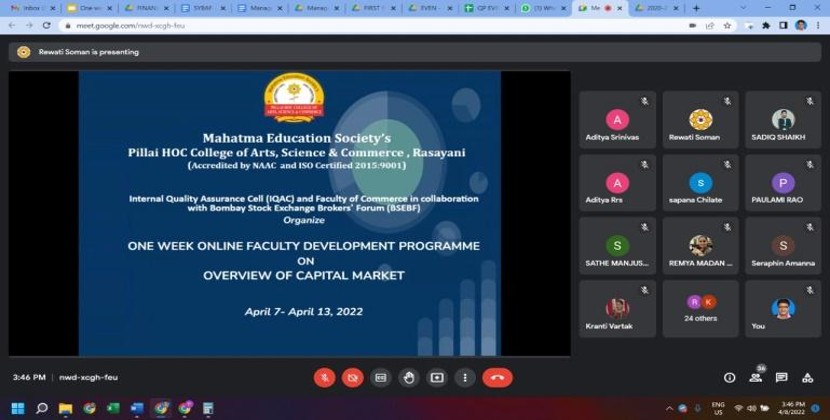This screenshot has width=830, height=420.
Task: Turn on the camera in Meet
Action: click(x=352, y=377)
